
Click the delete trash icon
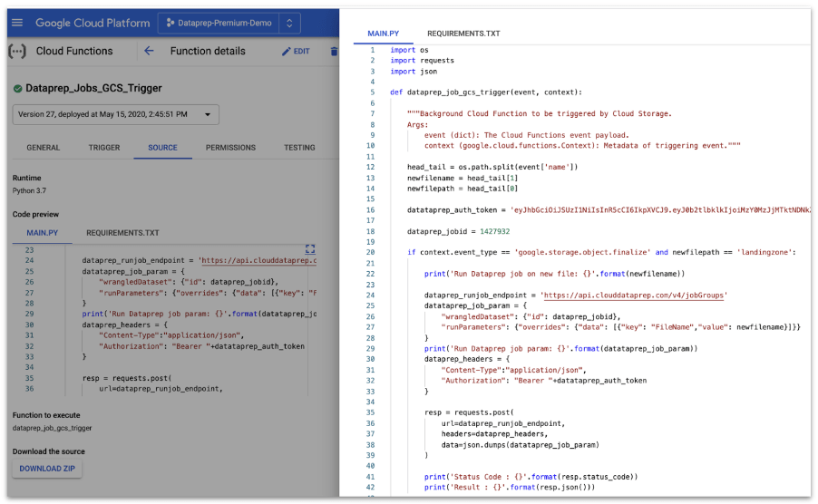coord(334,51)
